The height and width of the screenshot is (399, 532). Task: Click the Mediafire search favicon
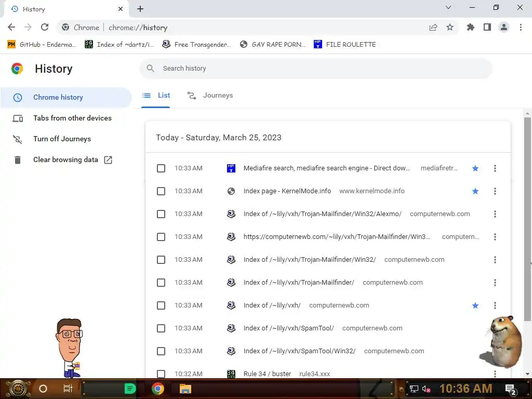tap(231, 168)
